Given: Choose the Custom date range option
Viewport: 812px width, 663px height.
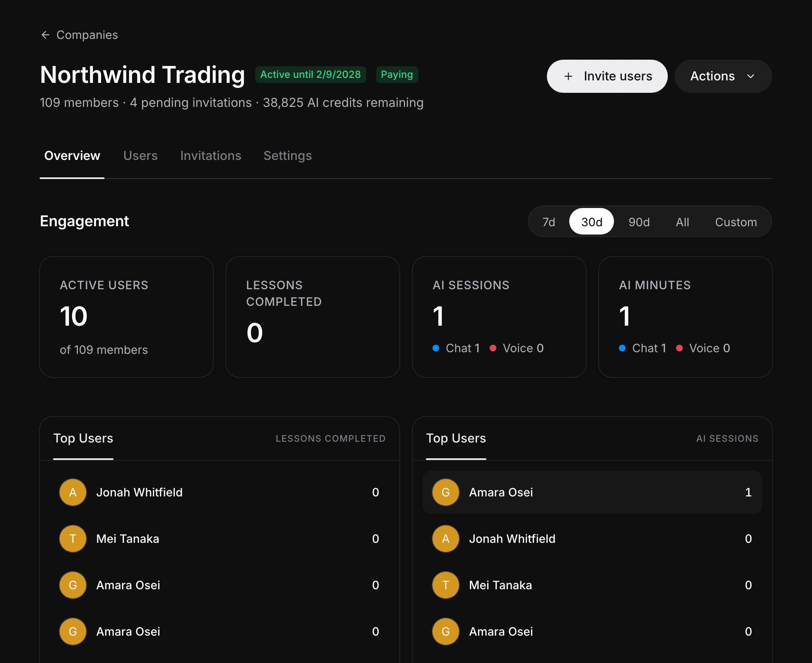Looking at the screenshot, I should [x=736, y=222].
